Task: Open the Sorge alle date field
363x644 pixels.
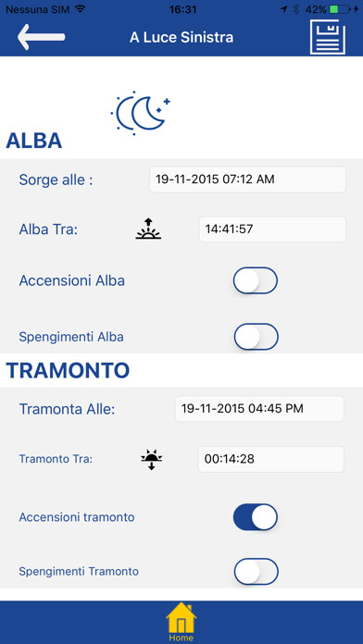Action: click(247, 180)
